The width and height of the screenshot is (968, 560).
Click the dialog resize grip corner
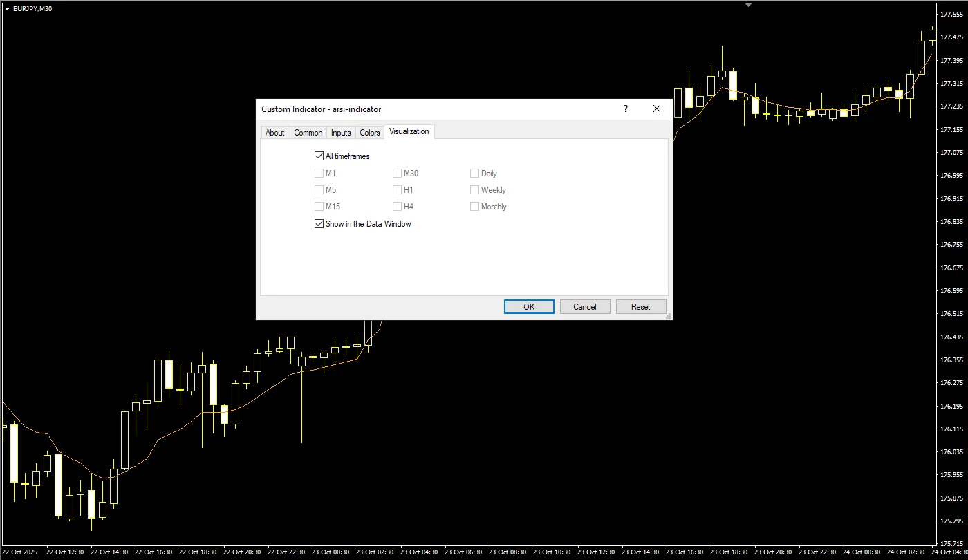click(668, 316)
